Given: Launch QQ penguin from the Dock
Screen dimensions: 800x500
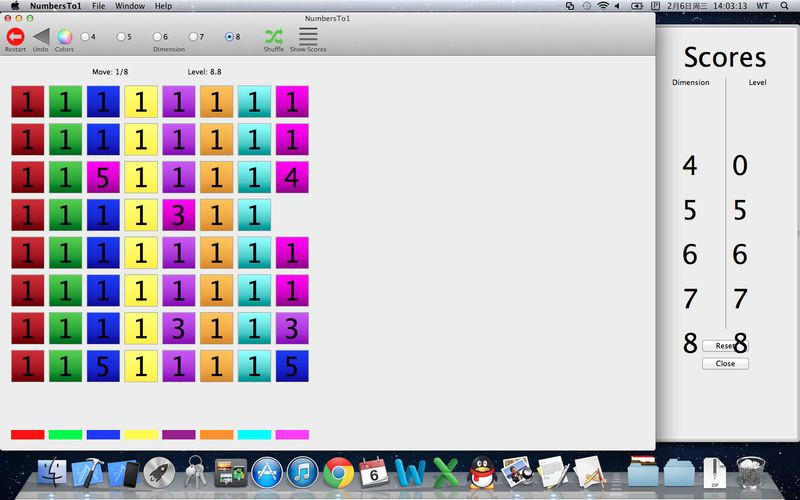Looking at the screenshot, I should (482, 473).
